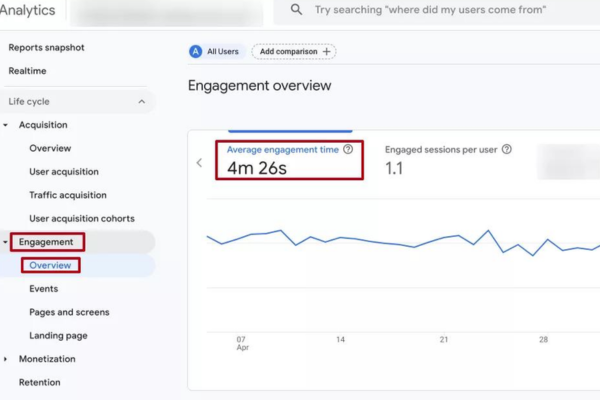Click the previous metrics arrow
The height and width of the screenshot is (400, 600).
pyautogui.click(x=199, y=163)
